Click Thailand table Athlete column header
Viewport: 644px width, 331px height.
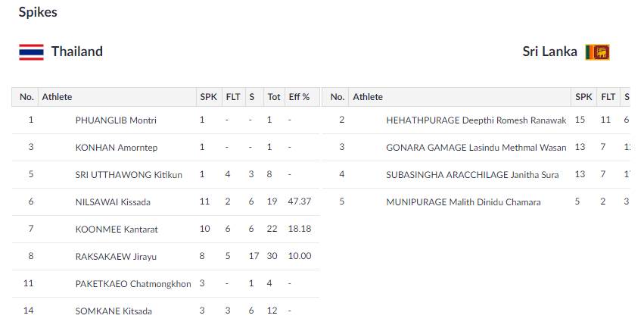pyautogui.click(x=58, y=97)
